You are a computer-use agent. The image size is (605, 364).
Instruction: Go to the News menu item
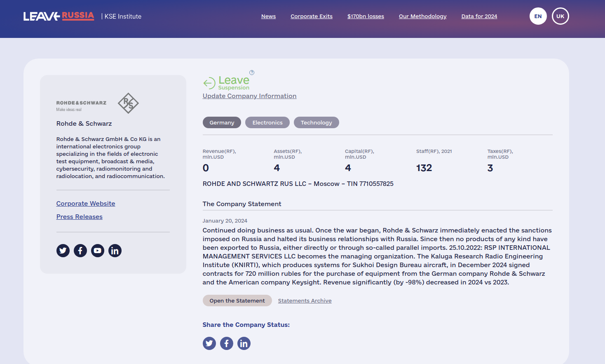tap(268, 16)
